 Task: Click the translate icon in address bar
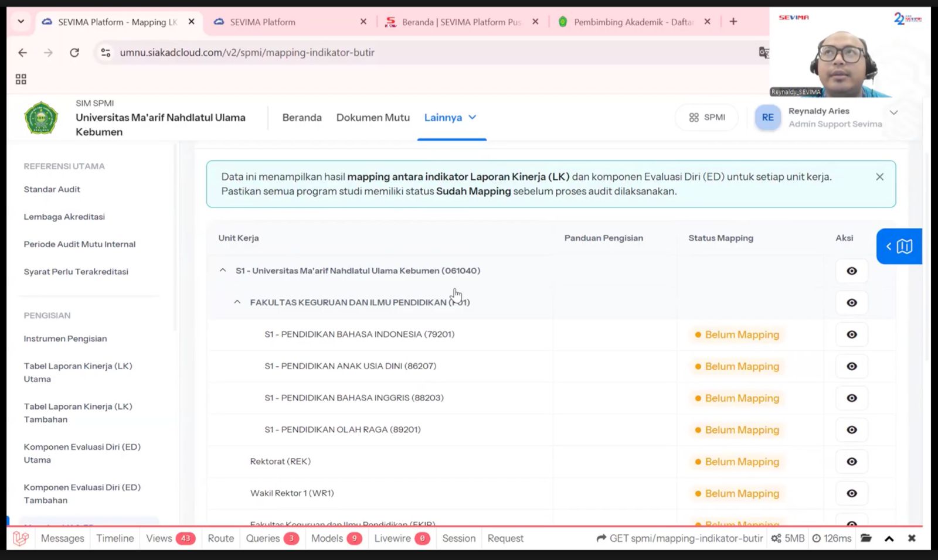763,53
